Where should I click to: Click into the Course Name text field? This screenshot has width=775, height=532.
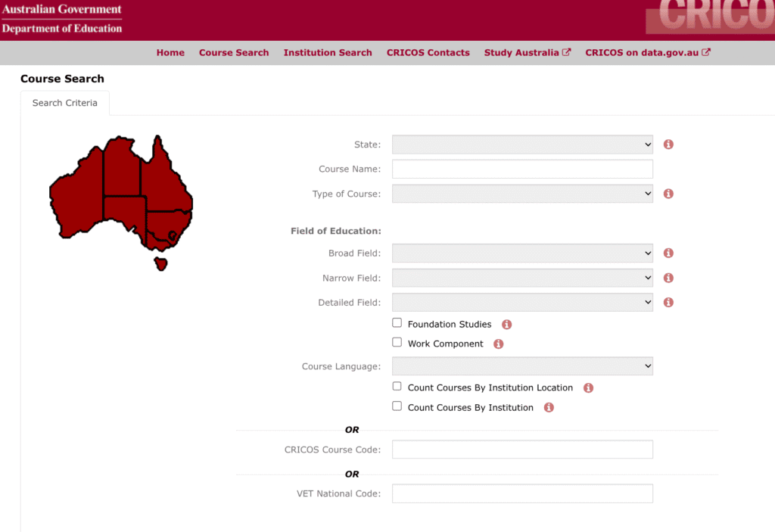522,169
